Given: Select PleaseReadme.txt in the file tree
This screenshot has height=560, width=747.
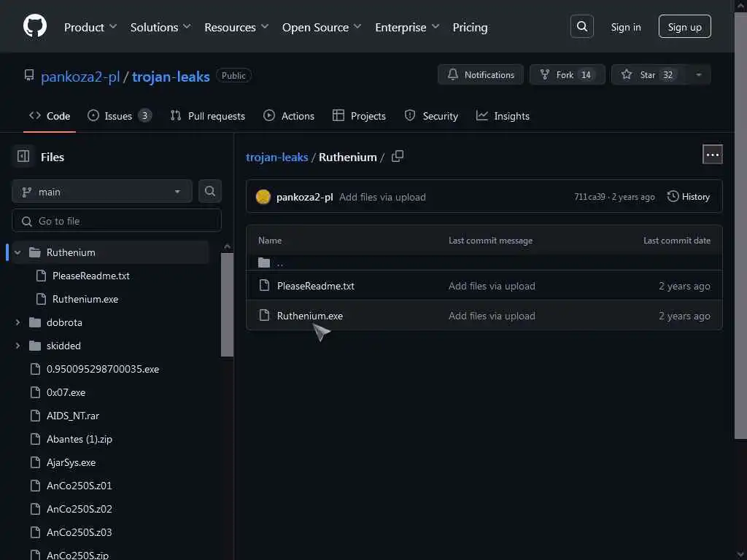Looking at the screenshot, I should click(91, 276).
